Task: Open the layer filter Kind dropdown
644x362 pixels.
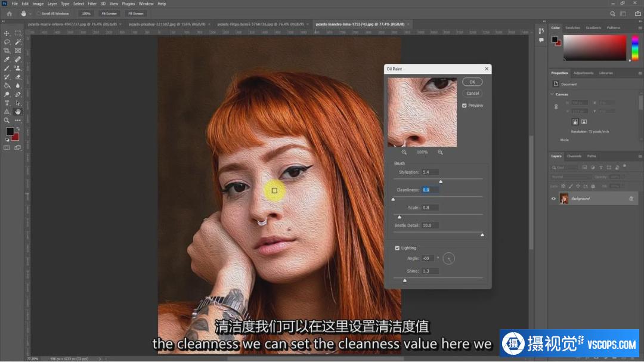Action: [564, 167]
